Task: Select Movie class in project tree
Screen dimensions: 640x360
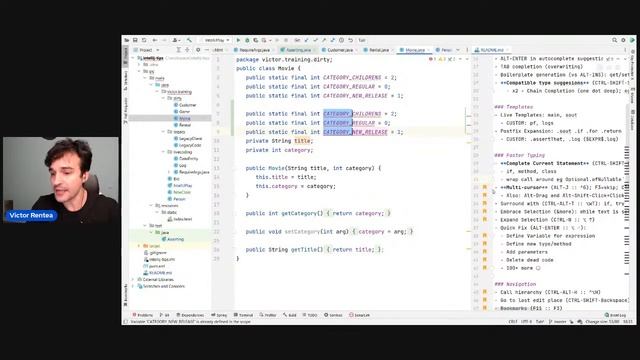Action: [182, 118]
